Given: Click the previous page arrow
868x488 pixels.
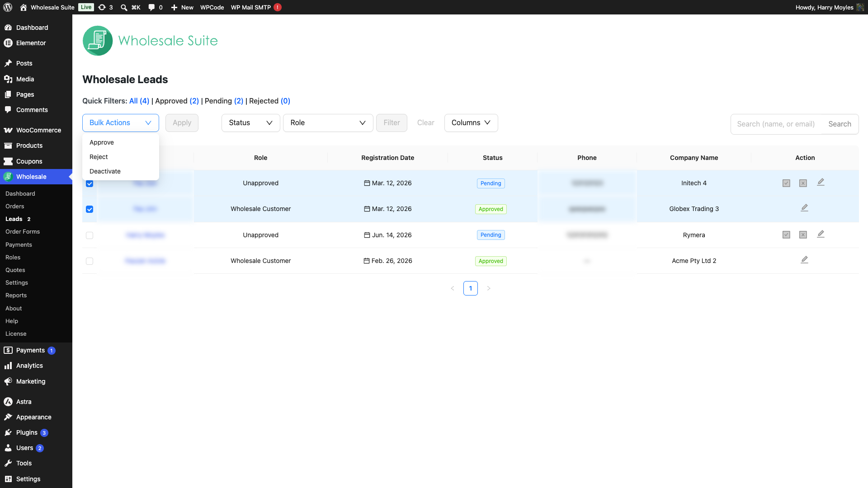Looking at the screenshot, I should pyautogui.click(x=453, y=288).
